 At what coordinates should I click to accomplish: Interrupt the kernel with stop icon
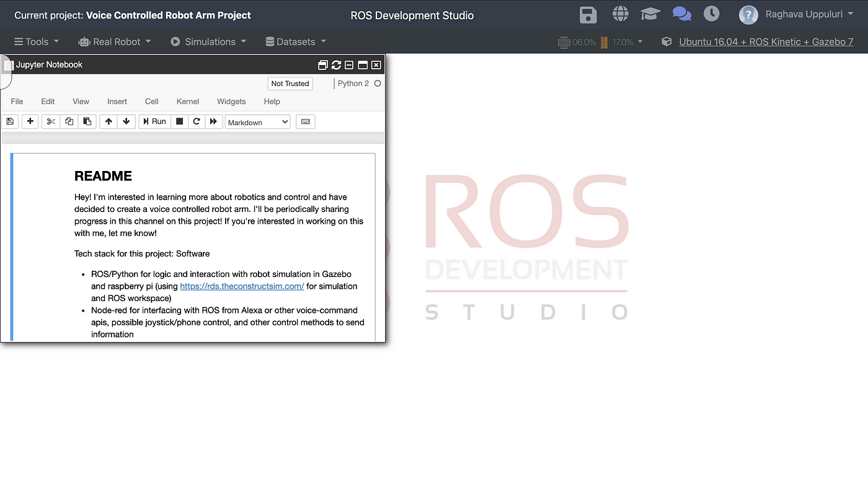click(x=179, y=121)
